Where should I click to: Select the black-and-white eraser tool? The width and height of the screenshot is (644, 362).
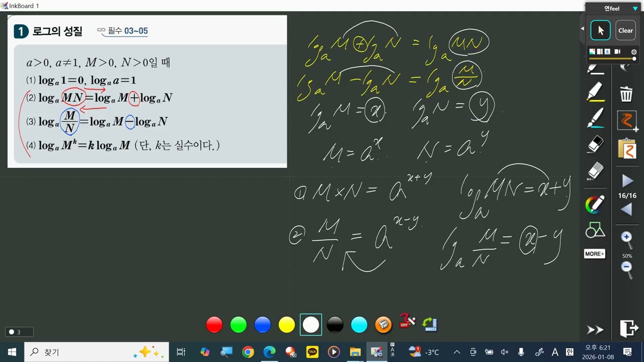click(595, 145)
